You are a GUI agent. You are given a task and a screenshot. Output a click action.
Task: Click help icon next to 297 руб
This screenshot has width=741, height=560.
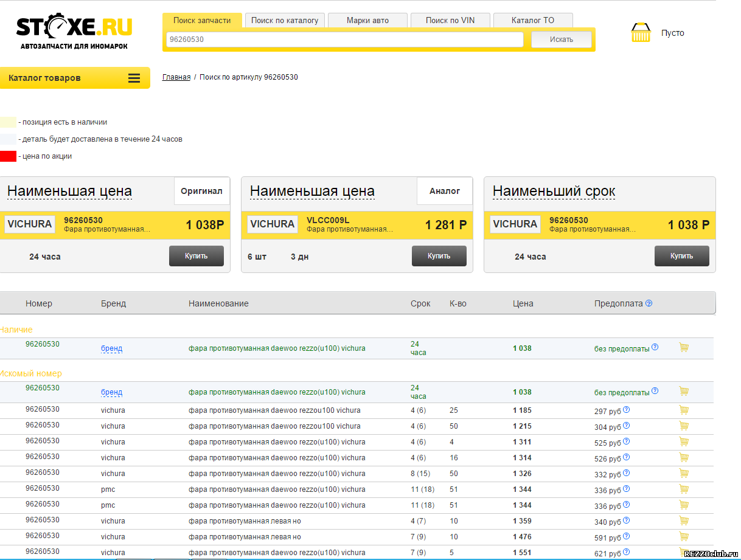pos(627,410)
